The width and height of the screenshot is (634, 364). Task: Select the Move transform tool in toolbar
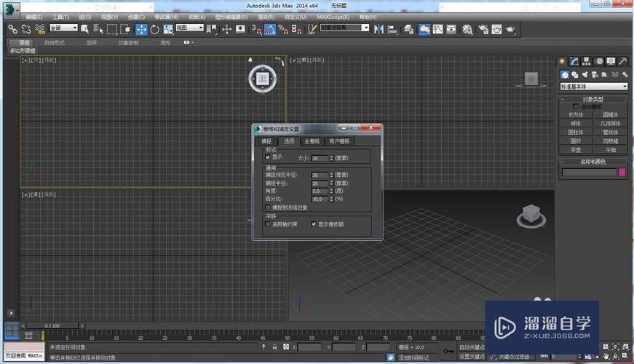click(142, 29)
